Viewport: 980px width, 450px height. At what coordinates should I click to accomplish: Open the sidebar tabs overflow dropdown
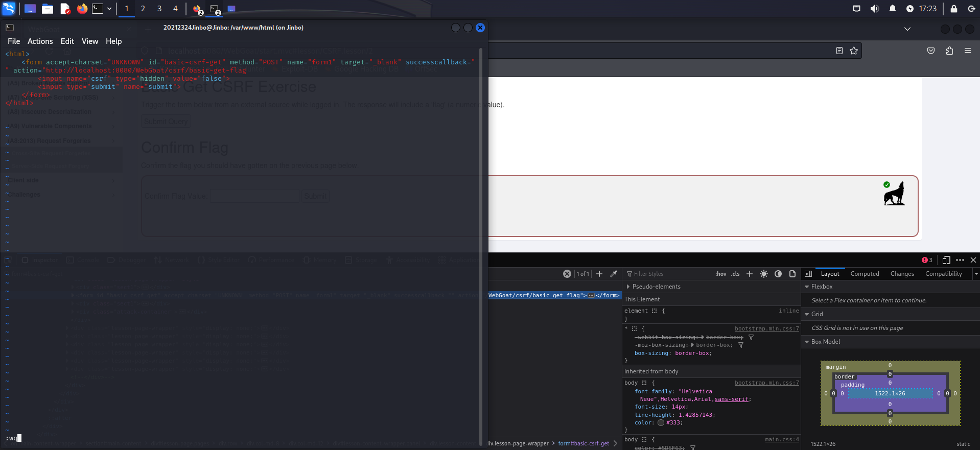(976, 274)
